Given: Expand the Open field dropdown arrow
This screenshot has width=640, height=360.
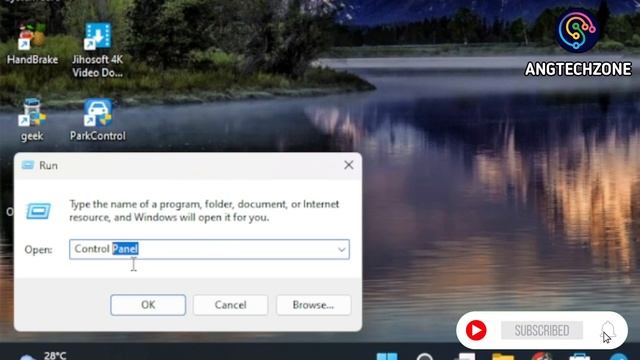Looking at the screenshot, I should 342,249.
